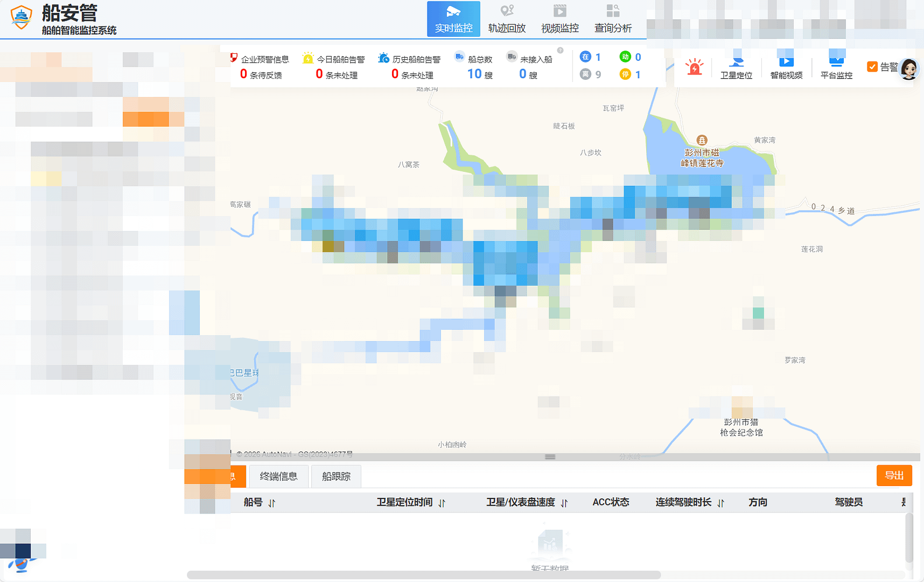Click 0 条未处理 under 今日船舶告警

click(337, 74)
